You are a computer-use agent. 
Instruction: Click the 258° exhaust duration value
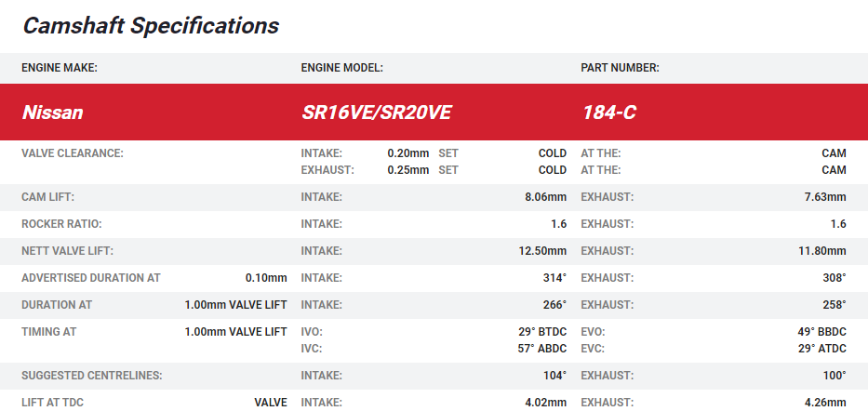point(835,305)
